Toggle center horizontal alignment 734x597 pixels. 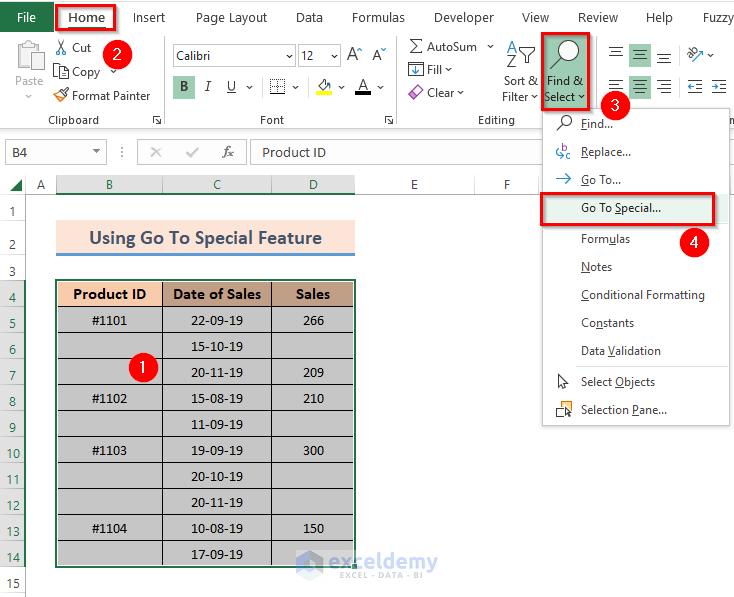[640, 87]
